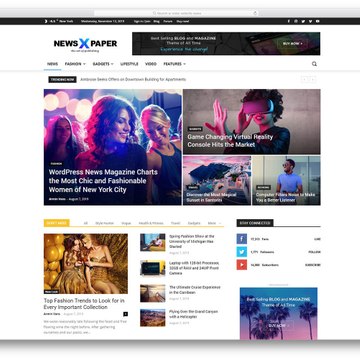
Task: Click the Twitter square icon under Stay Connected
Action: [242, 252]
